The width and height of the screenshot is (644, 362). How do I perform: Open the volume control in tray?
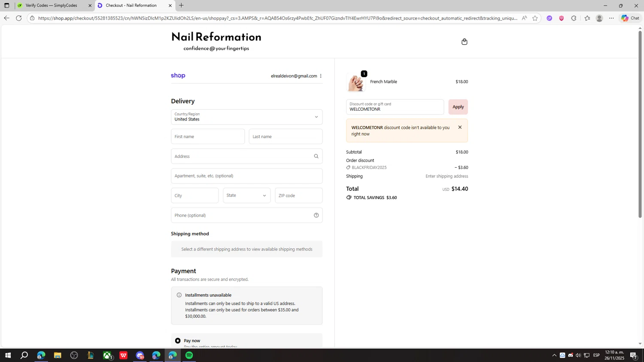tap(578, 355)
